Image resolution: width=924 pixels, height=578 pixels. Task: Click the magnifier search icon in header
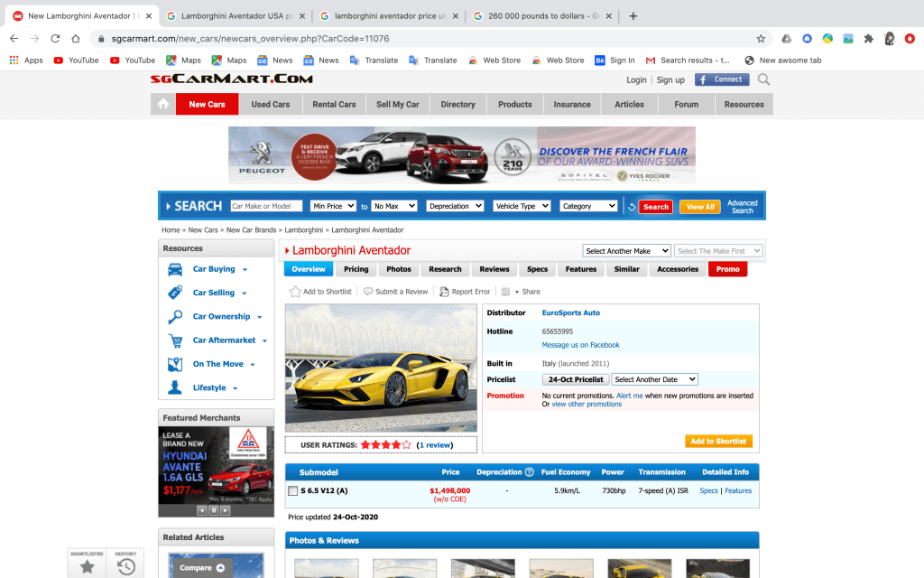tap(763, 79)
